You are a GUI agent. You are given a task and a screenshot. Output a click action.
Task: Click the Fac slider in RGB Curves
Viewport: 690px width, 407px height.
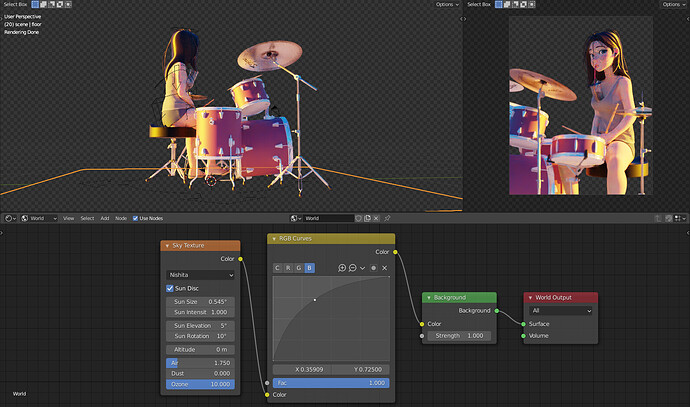[331, 383]
